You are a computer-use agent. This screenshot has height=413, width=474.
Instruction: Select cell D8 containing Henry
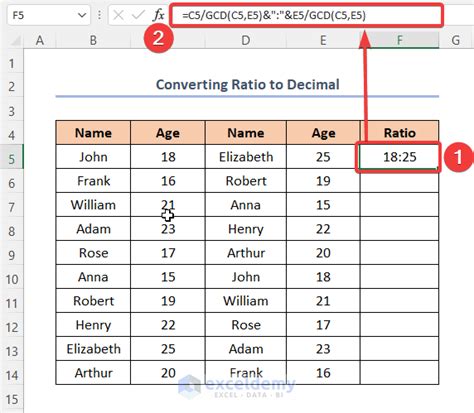(246, 229)
